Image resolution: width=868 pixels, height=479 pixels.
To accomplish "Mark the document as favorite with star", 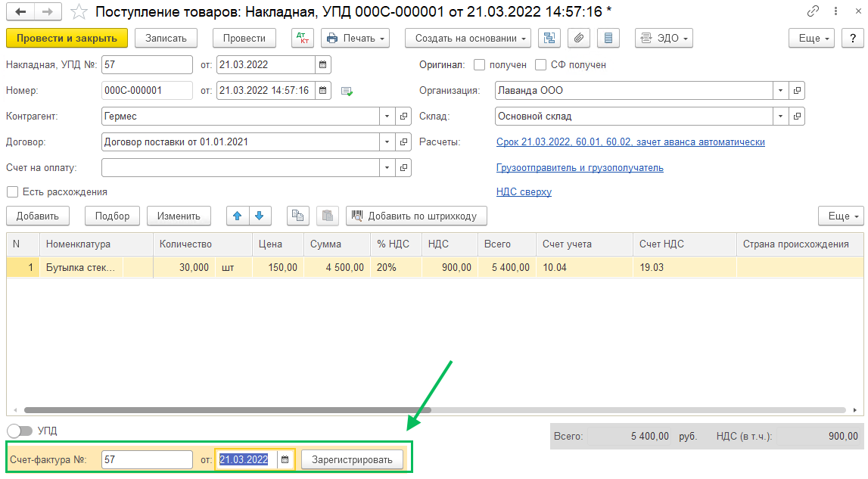I will point(79,12).
